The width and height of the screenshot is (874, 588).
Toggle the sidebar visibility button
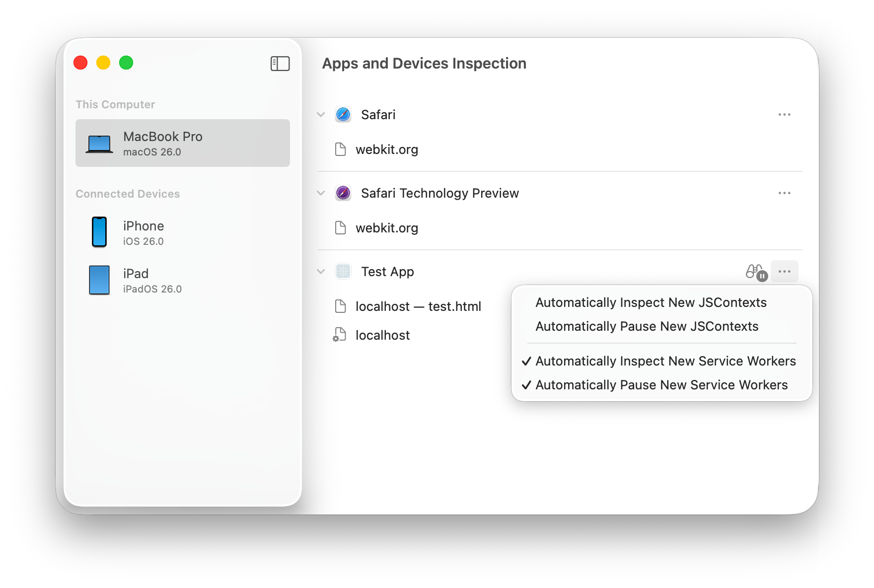click(280, 64)
